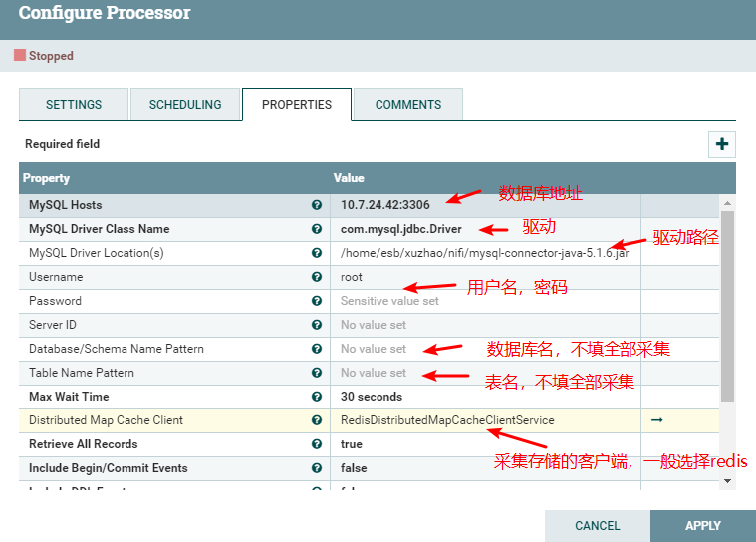
Task: Click help icon for Database/Schema Name Pattern
Action: coord(317,349)
